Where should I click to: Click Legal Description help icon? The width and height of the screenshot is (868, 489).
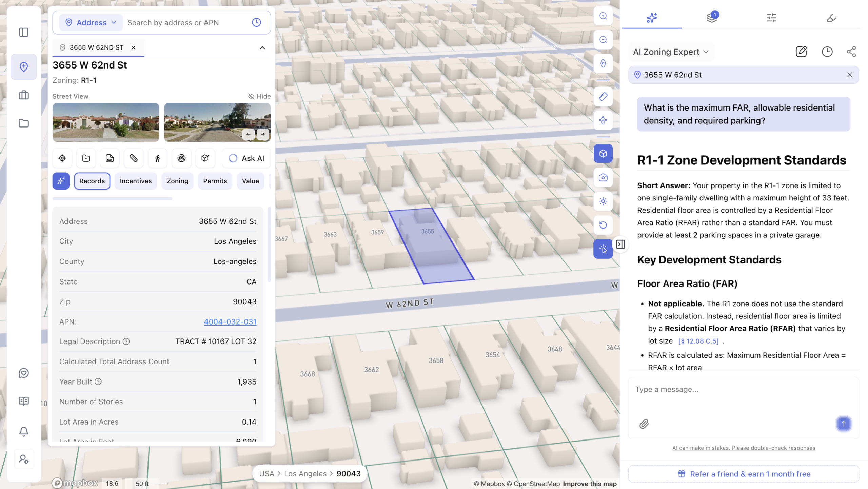click(x=126, y=341)
